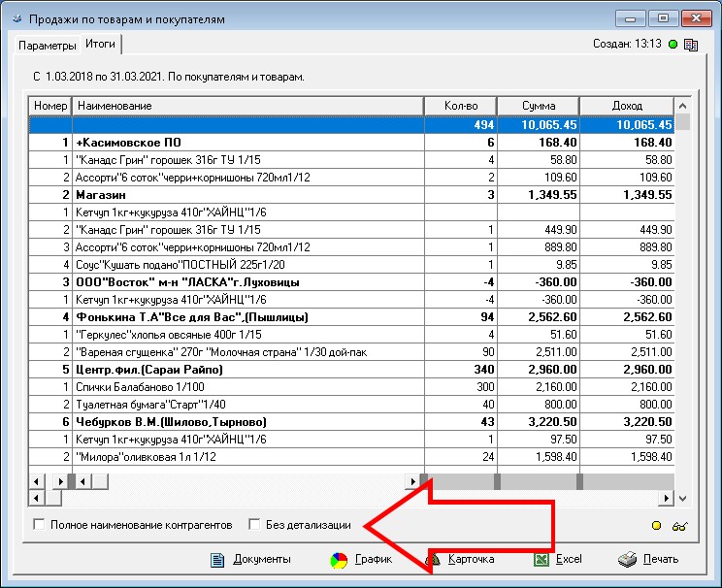Viewport: 722px width, 588px height.
Task: Click the Кол-во column header
Action: (461, 105)
